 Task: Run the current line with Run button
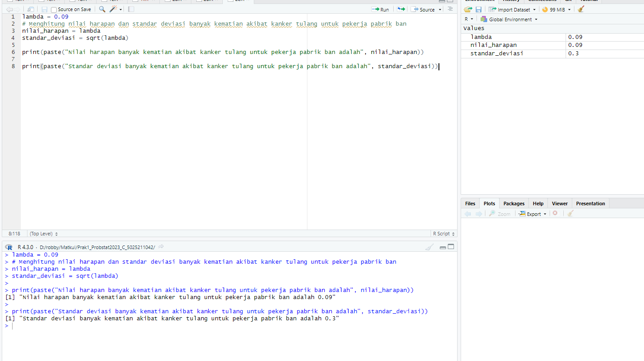tap(381, 9)
